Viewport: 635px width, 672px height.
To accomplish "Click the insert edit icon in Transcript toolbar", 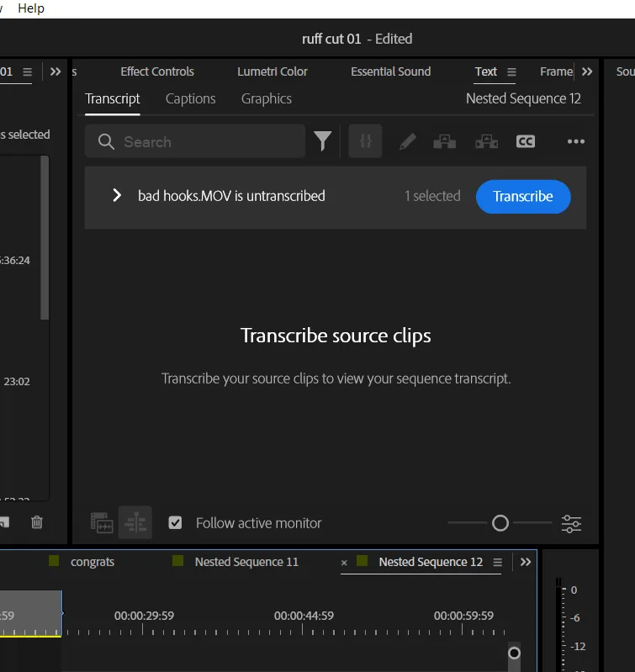I will click(444, 141).
